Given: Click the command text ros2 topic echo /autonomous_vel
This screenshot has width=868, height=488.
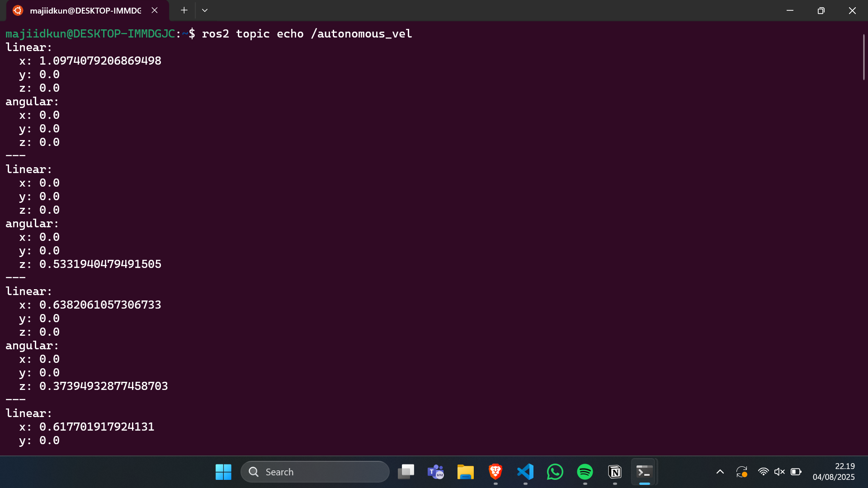Looking at the screenshot, I should pos(307,34).
